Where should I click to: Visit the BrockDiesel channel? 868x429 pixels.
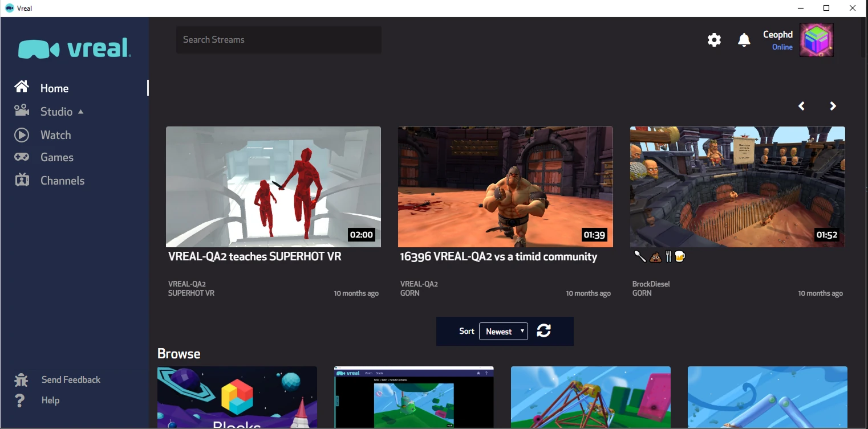coord(651,284)
